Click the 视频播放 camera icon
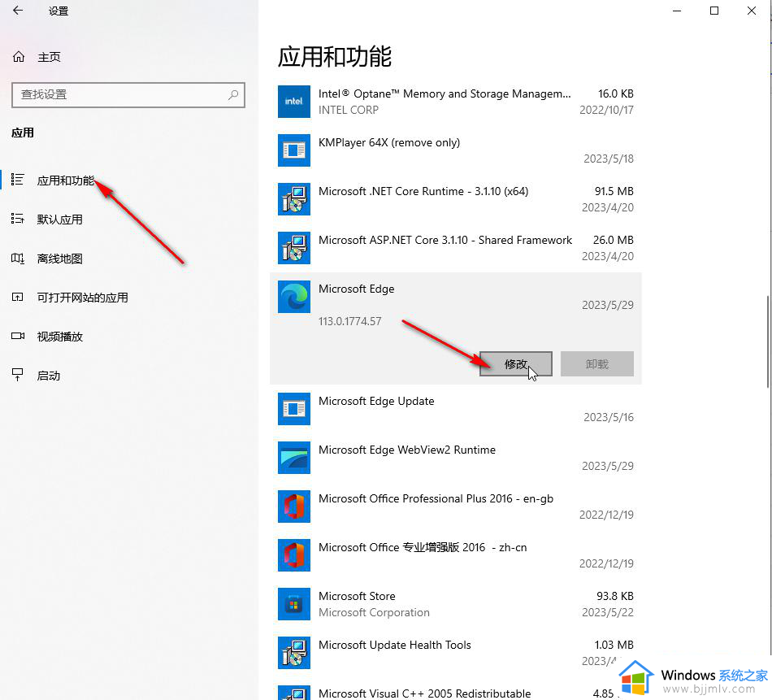This screenshot has height=700, width=772. [18, 336]
